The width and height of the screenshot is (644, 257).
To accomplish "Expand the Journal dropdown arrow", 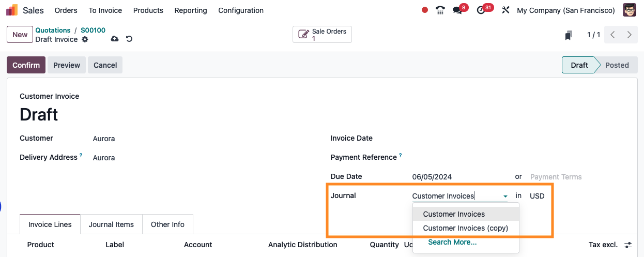I will click(505, 196).
